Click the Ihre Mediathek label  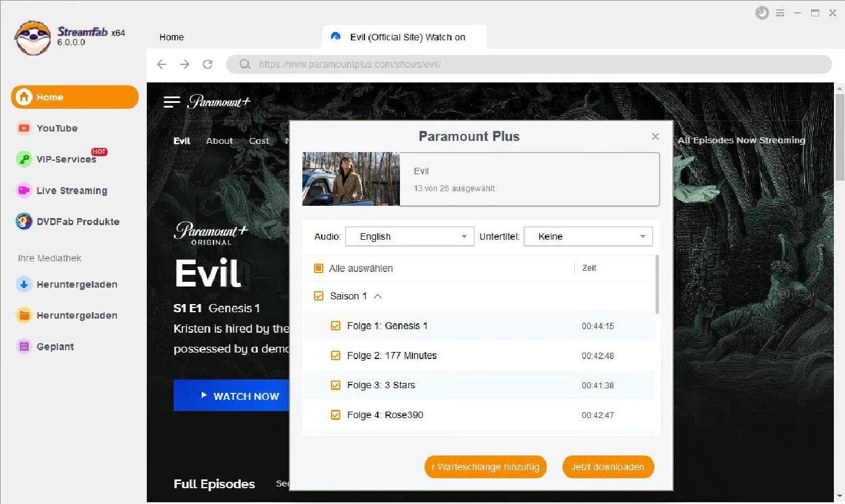point(50,258)
